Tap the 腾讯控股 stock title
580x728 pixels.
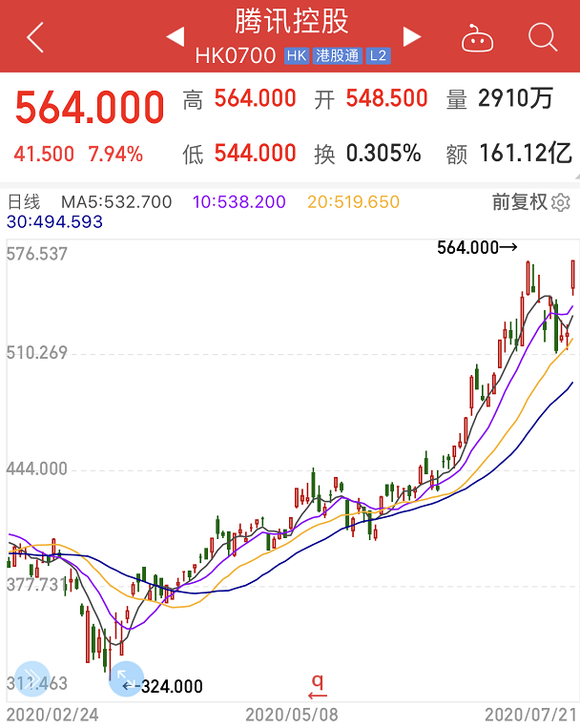click(x=292, y=21)
